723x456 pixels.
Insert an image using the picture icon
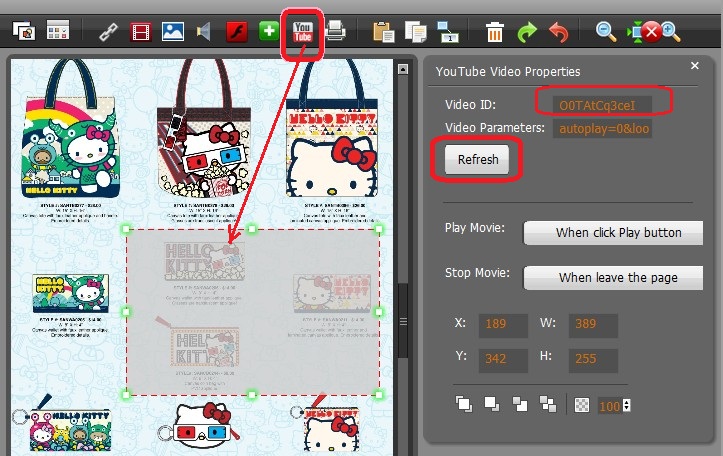[173, 32]
